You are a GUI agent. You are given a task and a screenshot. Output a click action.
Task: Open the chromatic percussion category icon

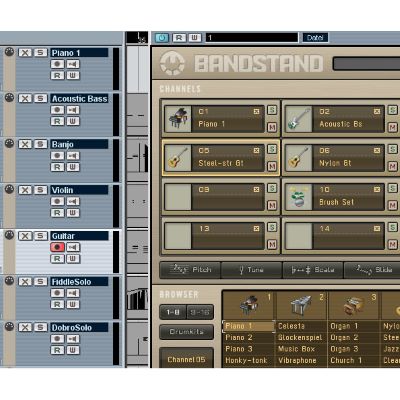(300, 305)
